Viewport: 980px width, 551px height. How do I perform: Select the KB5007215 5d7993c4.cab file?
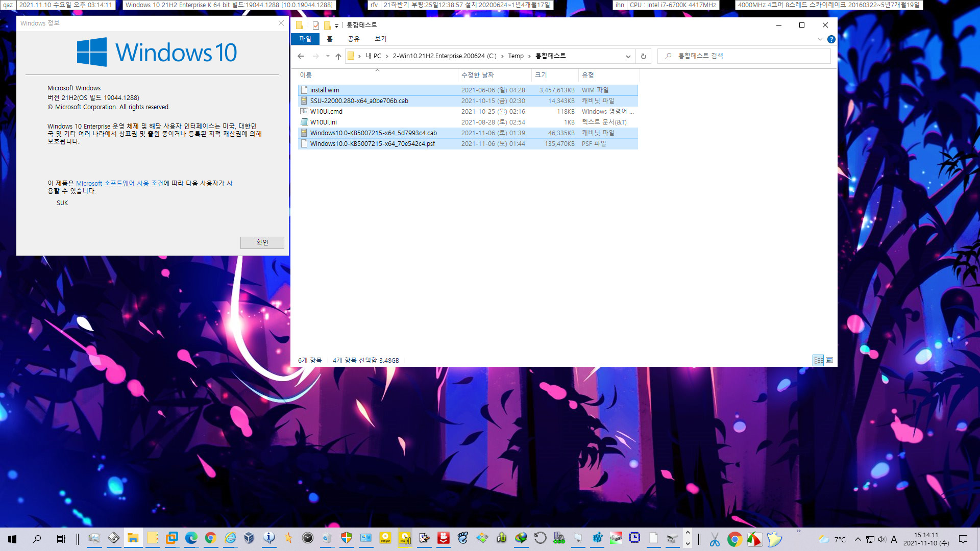click(x=468, y=133)
